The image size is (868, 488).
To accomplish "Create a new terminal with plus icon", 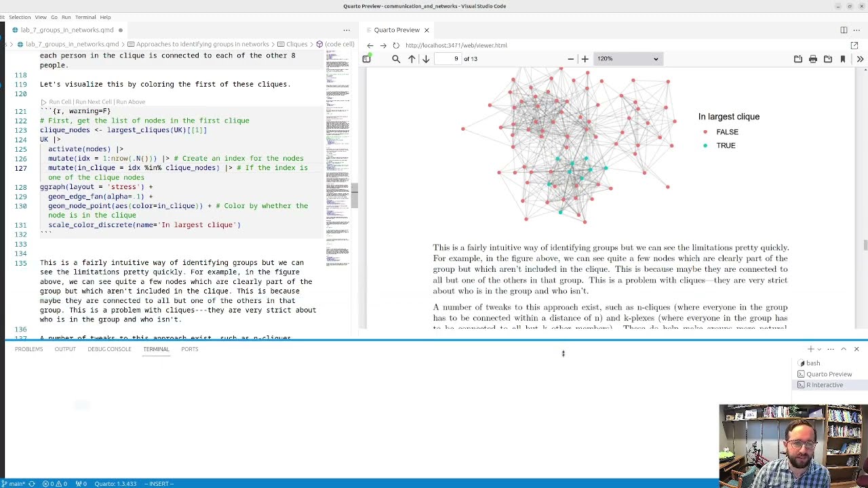I will tap(810, 349).
